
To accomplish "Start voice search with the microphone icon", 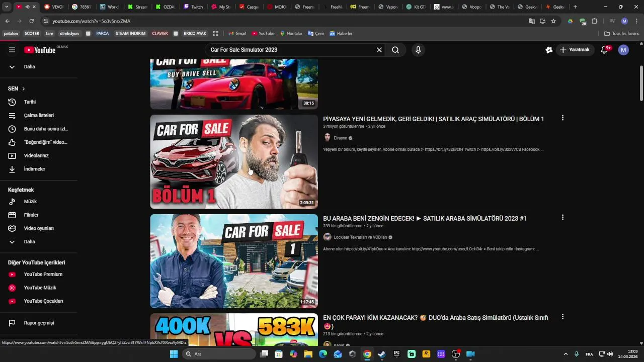I will coord(418,50).
